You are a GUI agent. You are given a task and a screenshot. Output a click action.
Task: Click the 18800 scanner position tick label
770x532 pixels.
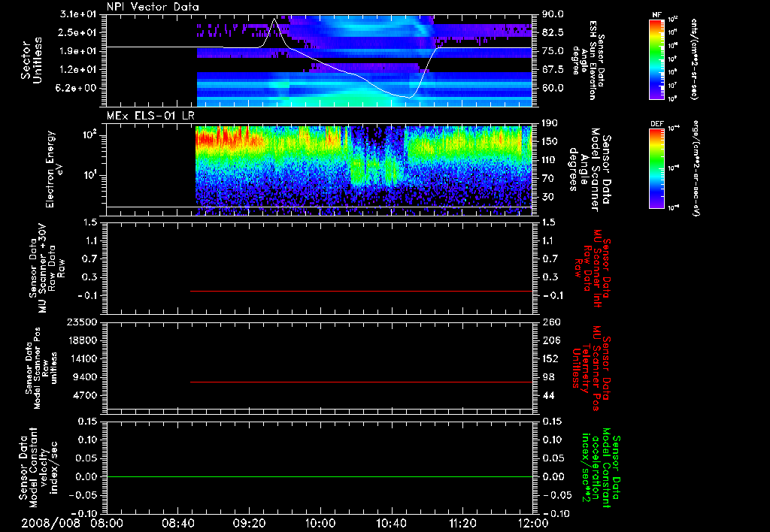point(83,340)
